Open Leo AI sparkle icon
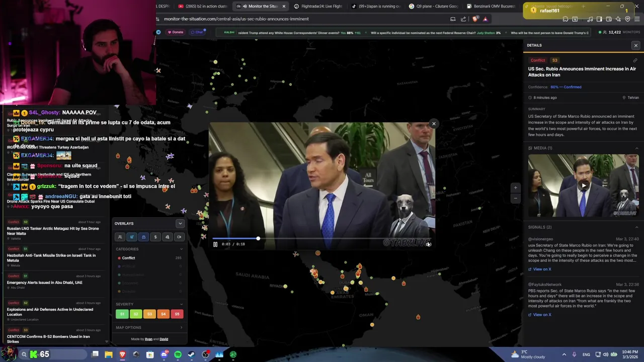This screenshot has height=362, width=644. pos(618,19)
